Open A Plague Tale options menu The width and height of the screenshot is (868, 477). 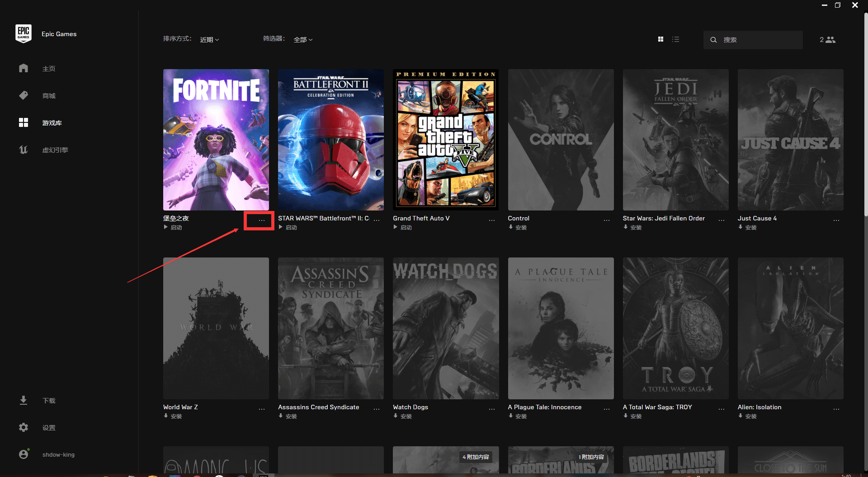[607, 409]
